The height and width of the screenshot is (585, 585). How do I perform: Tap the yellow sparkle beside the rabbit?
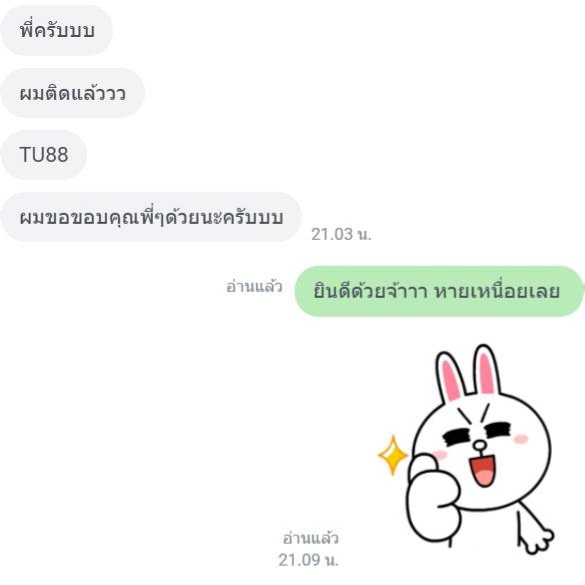pos(393,455)
